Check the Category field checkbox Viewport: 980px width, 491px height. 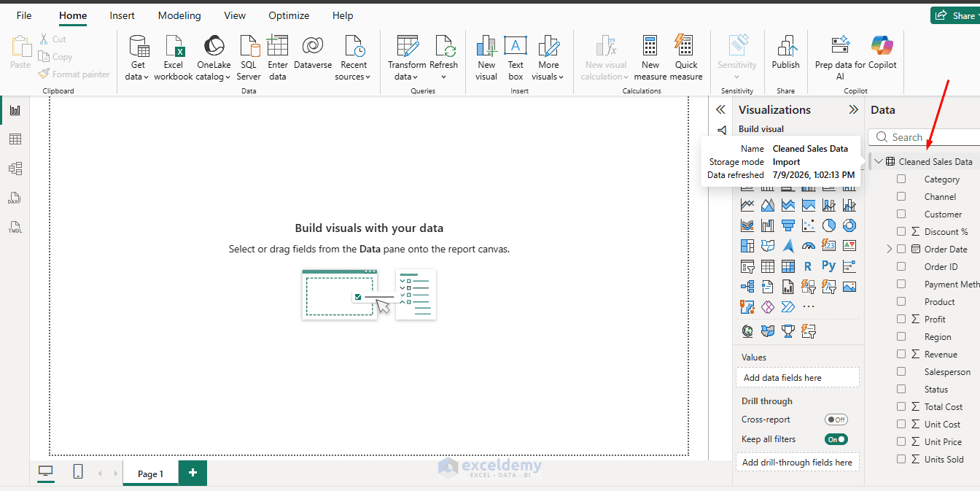pos(901,179)
